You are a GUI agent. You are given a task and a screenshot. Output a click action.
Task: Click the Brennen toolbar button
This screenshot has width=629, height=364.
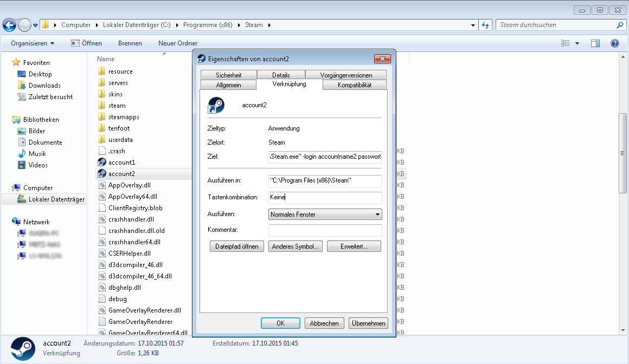click(130, 43)
